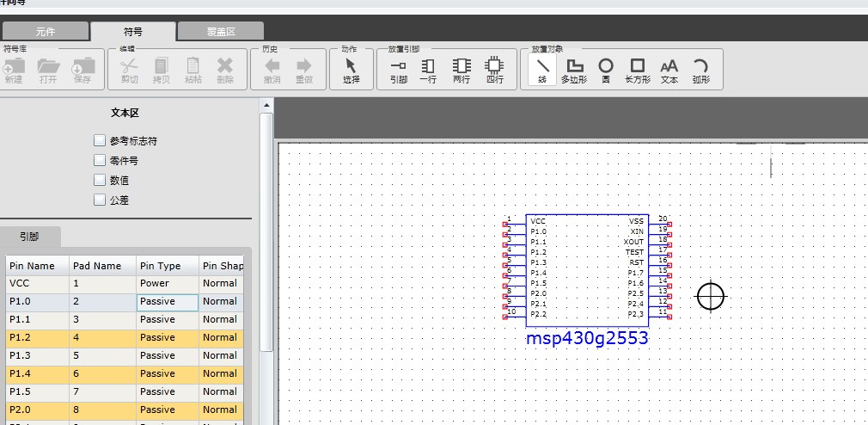
Task: Click Pin Type cell for P1.2 row
Action: (x=168, y=338)
